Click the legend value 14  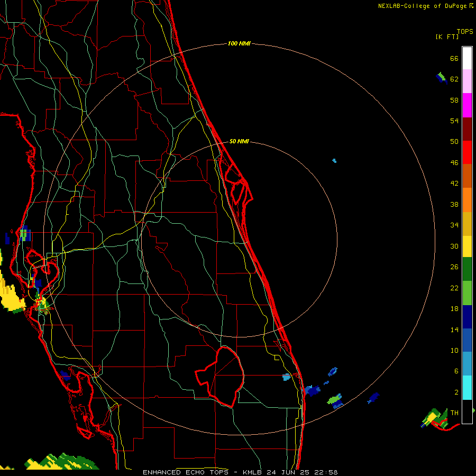click(x=454, y=329)
